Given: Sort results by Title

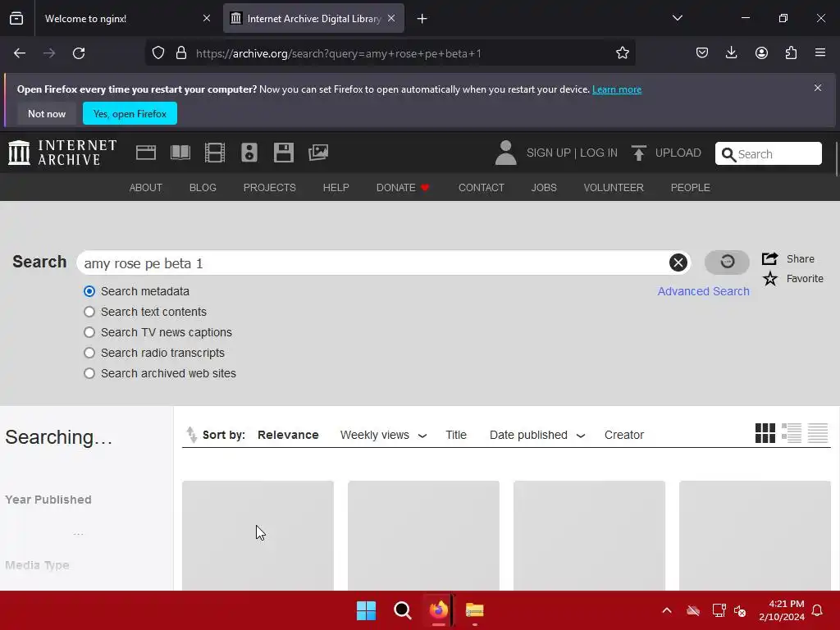Looking at the screenshot, I should tap(456, 435).
